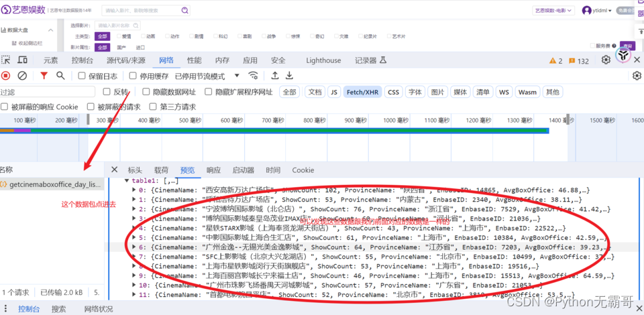Viewport: 644px width, 315px height.
Task: Click the inspect element picker icon
Action: [x=6, y=60]
